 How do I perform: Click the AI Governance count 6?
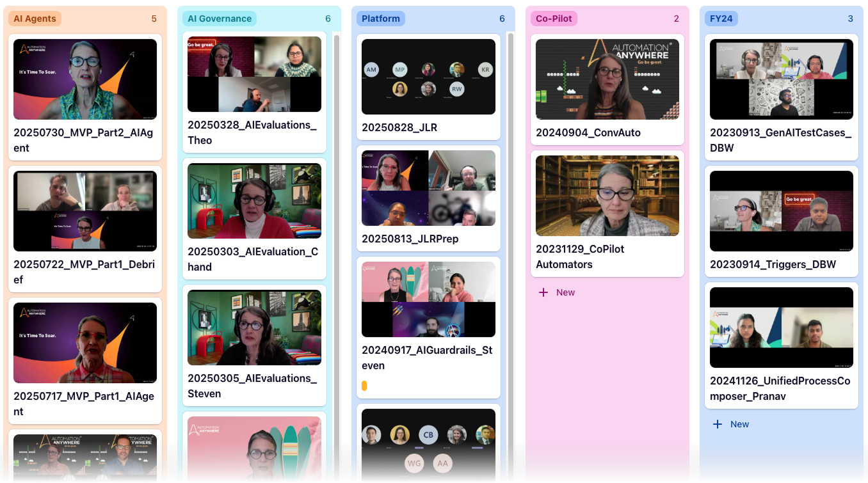(x=328, y=19)
